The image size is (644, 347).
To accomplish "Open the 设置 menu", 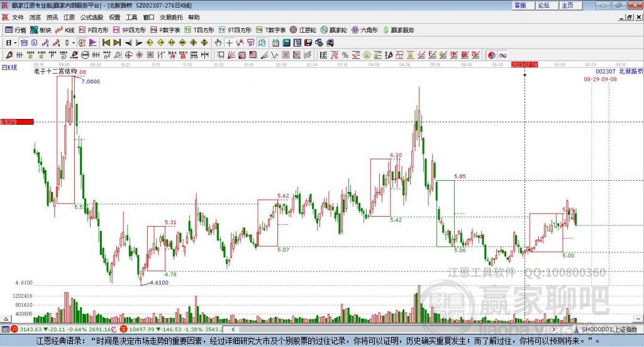I will pos(114,17).
